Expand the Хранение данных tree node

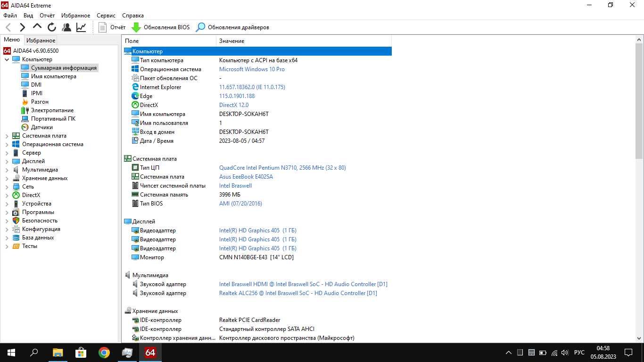(x=7, y=178)
